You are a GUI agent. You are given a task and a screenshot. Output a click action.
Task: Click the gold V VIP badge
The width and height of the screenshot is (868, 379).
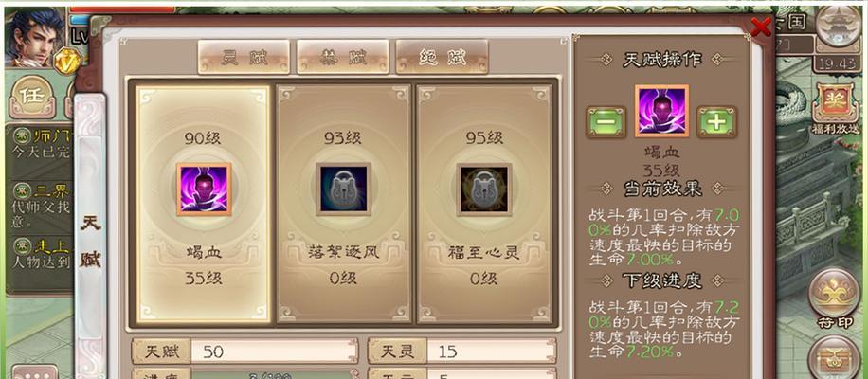[x=67, y=61]
